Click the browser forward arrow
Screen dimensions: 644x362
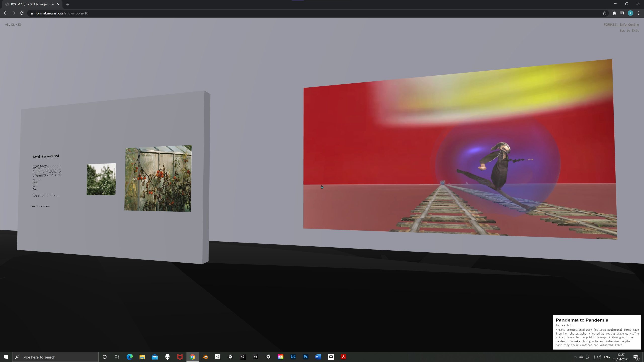pos(14,13)
